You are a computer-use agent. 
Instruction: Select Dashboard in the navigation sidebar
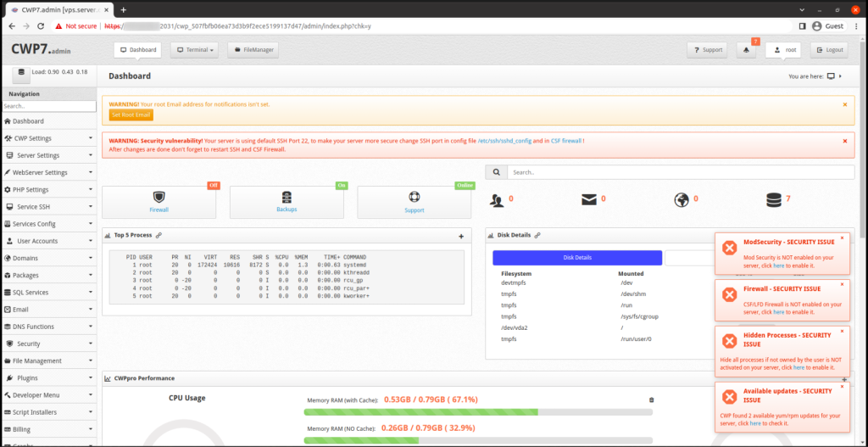tap(48, 120)
